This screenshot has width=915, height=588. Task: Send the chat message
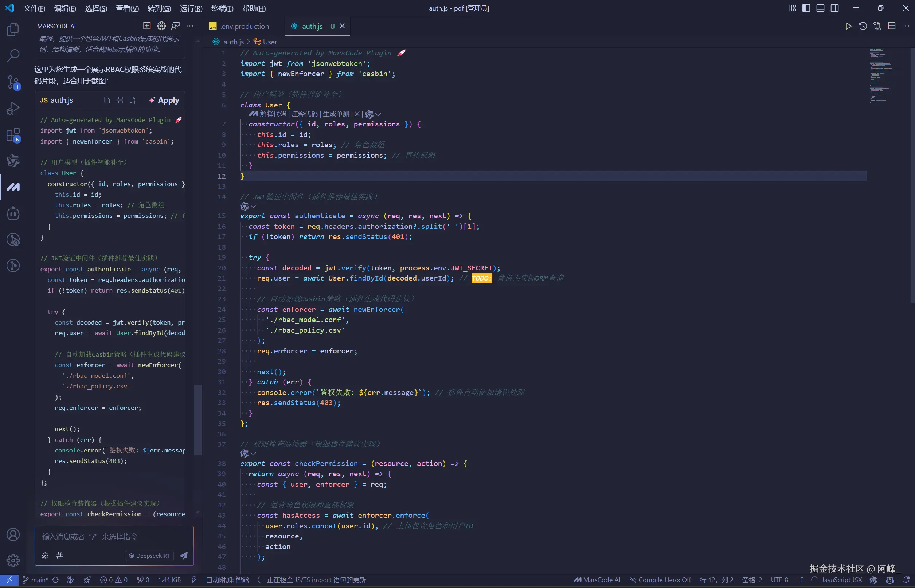tap(184, 555)
